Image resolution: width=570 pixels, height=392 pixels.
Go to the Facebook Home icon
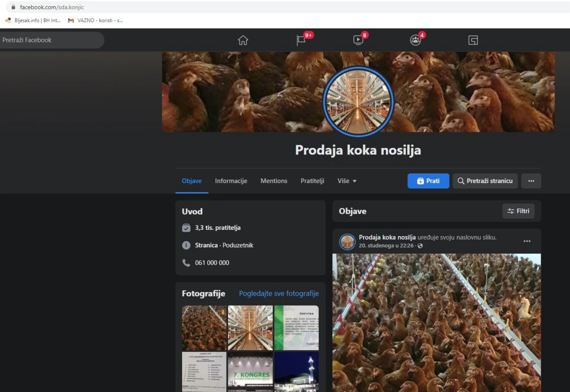(x=243, y=40)
